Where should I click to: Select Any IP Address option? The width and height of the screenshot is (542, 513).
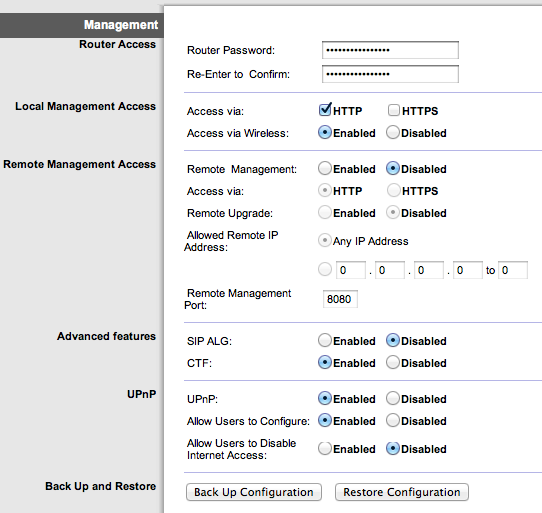325,240
